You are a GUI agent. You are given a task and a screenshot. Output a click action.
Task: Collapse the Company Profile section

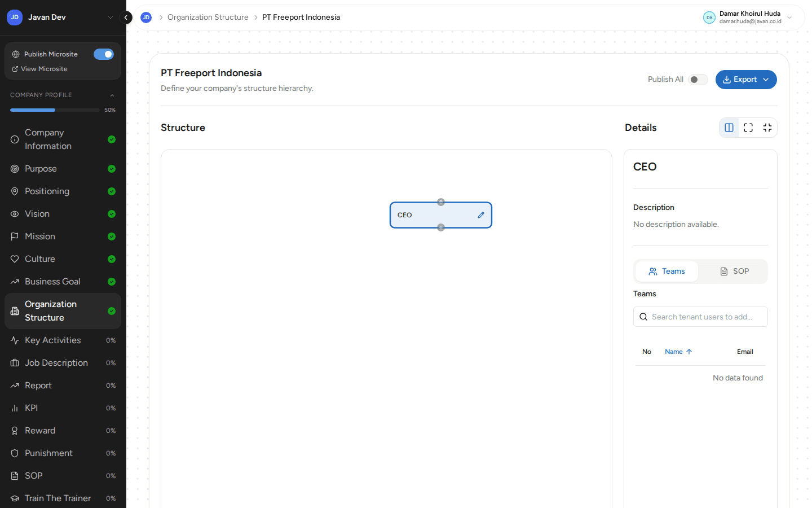pos(112,95)
